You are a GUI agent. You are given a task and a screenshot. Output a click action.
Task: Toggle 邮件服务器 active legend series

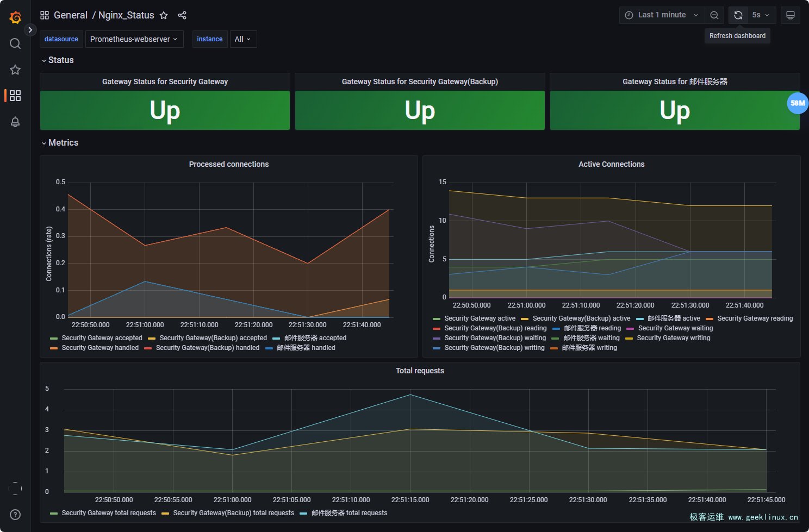(x=674, y=318)
